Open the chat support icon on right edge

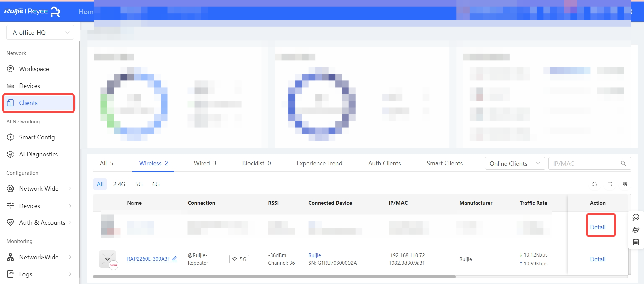click(636, 217)
